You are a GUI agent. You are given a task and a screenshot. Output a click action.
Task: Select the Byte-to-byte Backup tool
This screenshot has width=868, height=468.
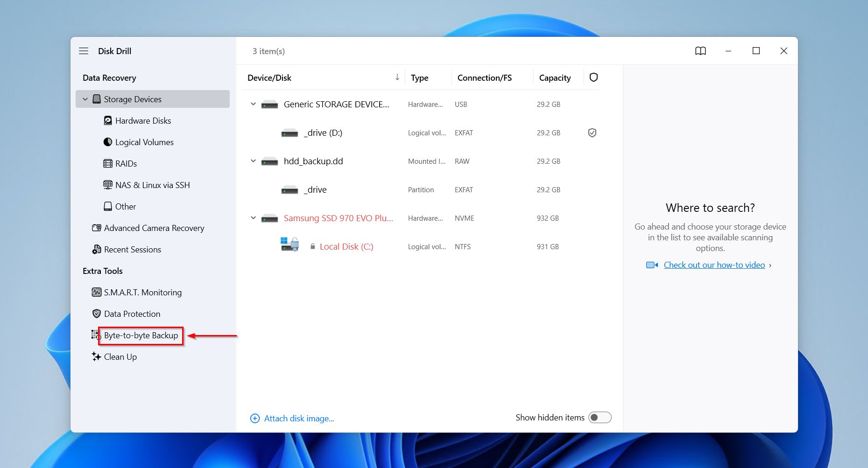click(x=140, y=335)
